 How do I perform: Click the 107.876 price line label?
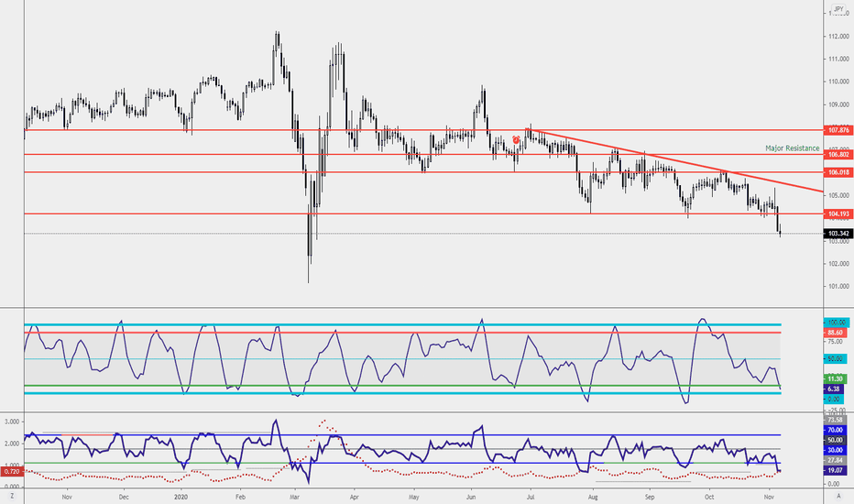[838, 130]
